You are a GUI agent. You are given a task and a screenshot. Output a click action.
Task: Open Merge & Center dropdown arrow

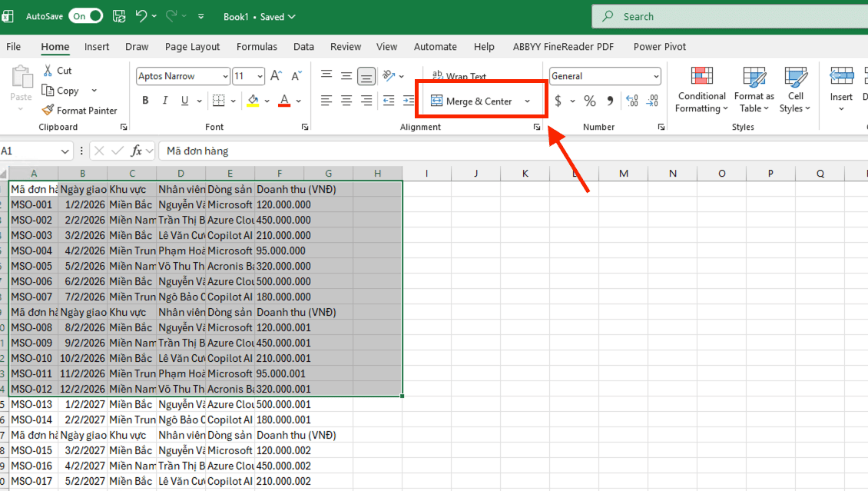[x=527, y=101]
